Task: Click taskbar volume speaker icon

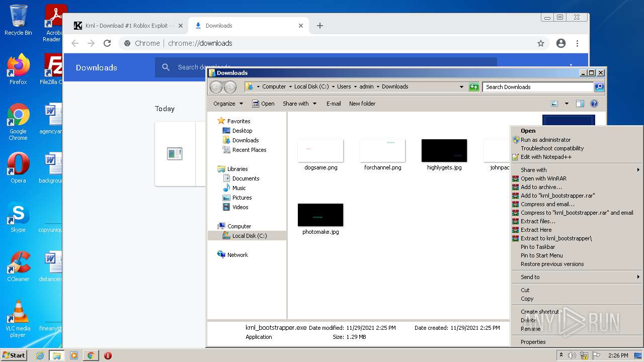Action: pos(572,355)
